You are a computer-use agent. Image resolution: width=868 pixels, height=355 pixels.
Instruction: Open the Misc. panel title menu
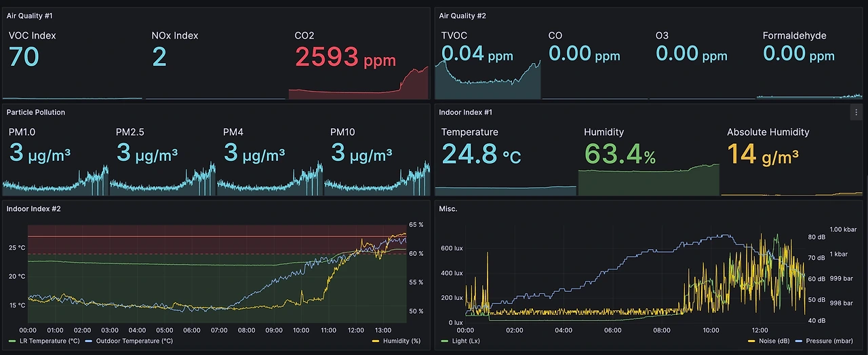pos(448,208)
